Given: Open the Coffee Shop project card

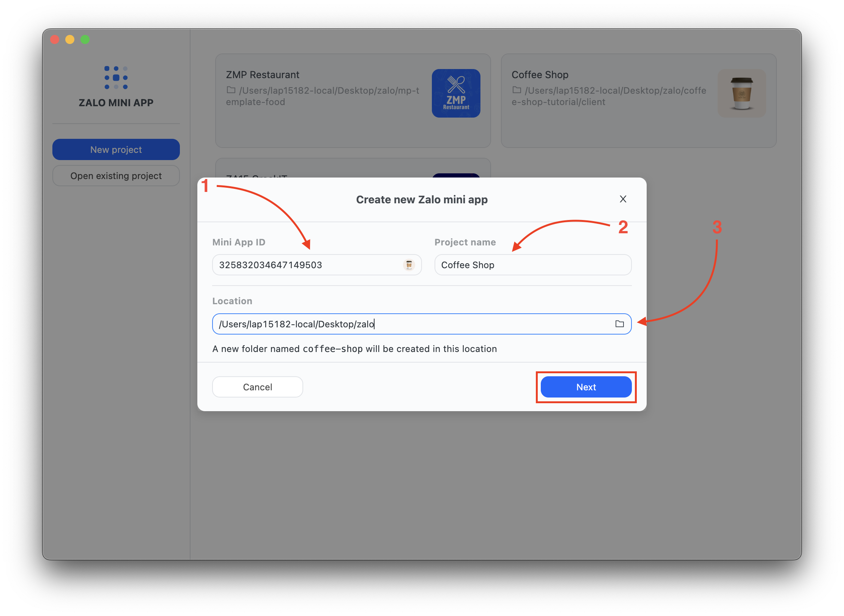Looking at the screenshot, I should (639, 101).
